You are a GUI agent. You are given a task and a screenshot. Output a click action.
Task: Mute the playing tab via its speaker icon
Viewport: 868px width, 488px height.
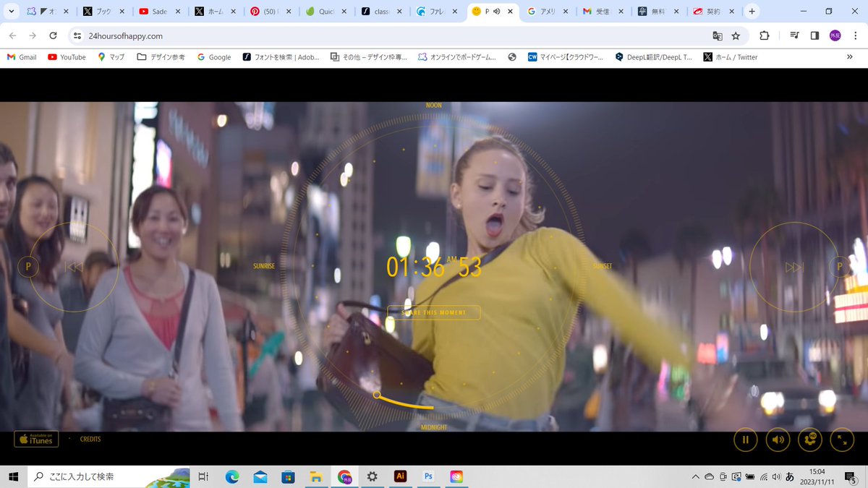[496, 12]
